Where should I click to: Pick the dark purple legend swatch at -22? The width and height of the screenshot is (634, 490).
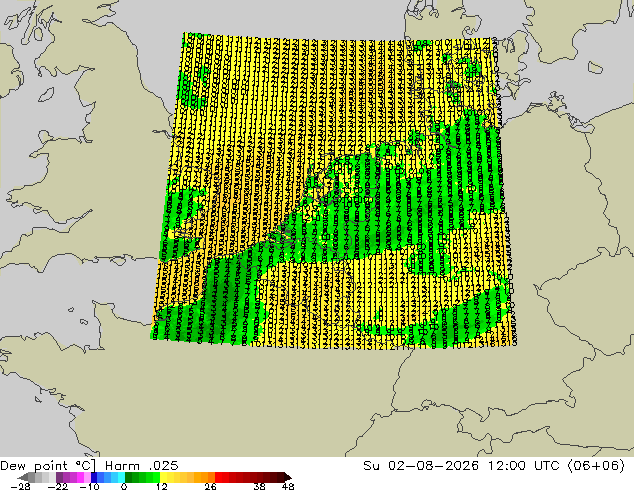[x=59, y=477]
